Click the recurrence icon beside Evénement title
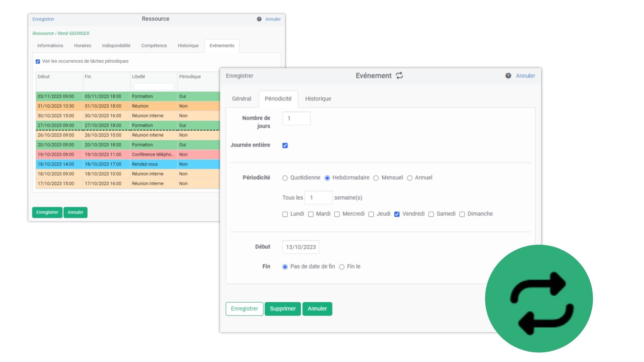This screenshot has width=644, height=362. coord(399,76)
